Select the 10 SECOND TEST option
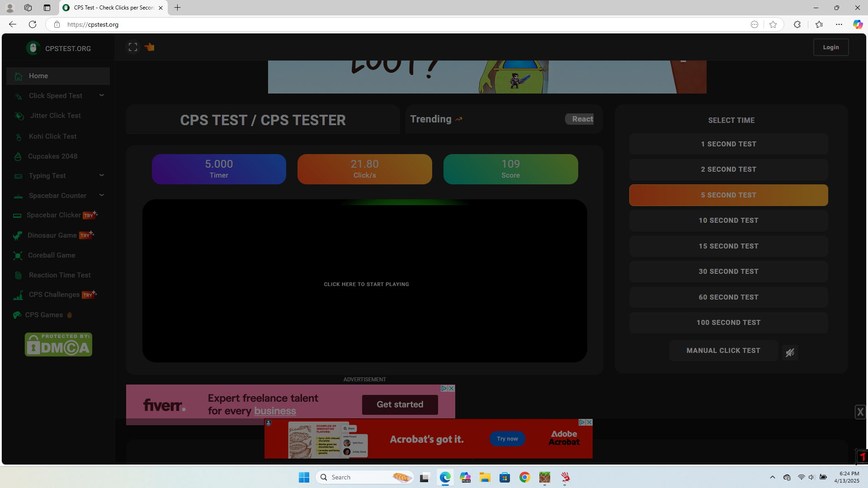This screenshot has width=868, height=488. click(728, 221)
